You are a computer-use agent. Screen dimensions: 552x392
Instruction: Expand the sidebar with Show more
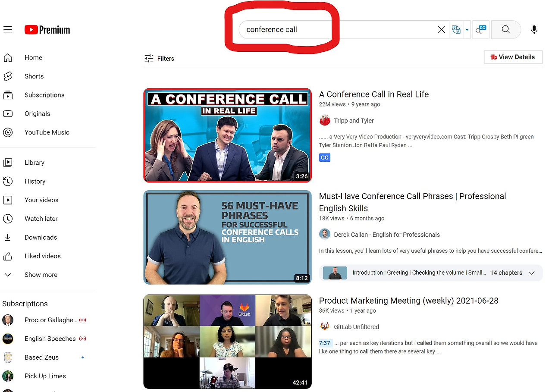[x=41, y=275]
